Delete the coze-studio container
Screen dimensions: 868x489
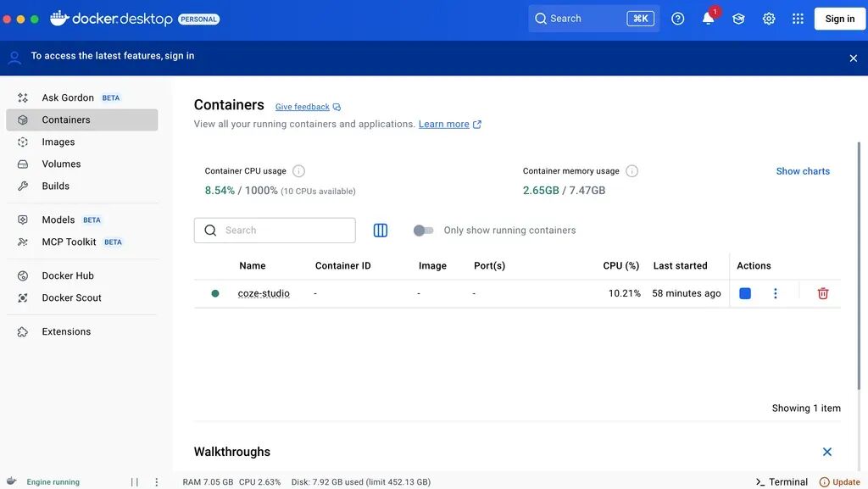823,293
